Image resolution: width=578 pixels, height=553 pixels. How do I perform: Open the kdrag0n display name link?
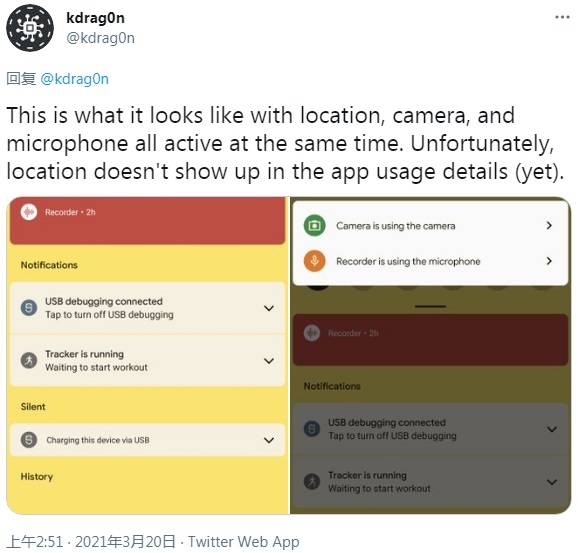point(95,18)
